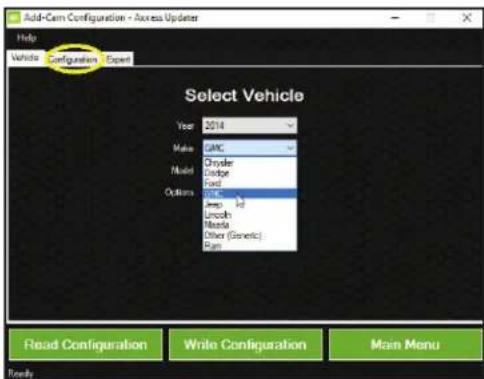Select Other (Generic) from the Make list
The width and height of the screenshot is (484, 379).
[x=249, y=235]
